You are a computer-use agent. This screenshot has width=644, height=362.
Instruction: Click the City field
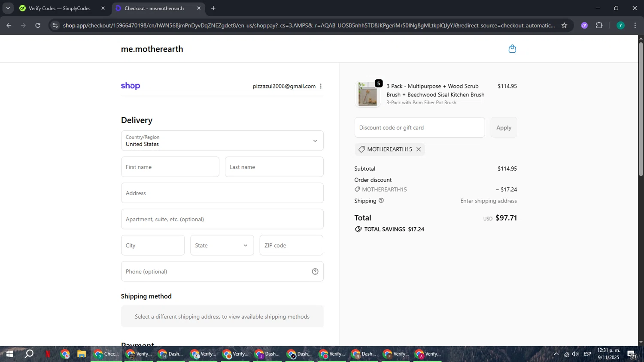[x=153, y=245]
